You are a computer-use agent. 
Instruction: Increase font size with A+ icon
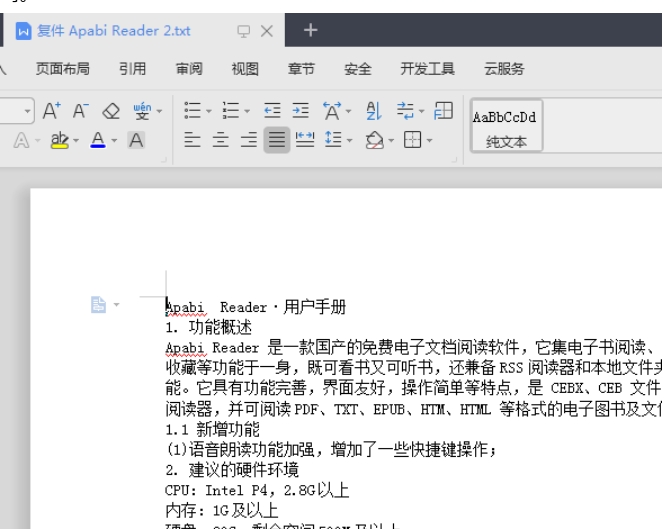(x=52, y=111)
